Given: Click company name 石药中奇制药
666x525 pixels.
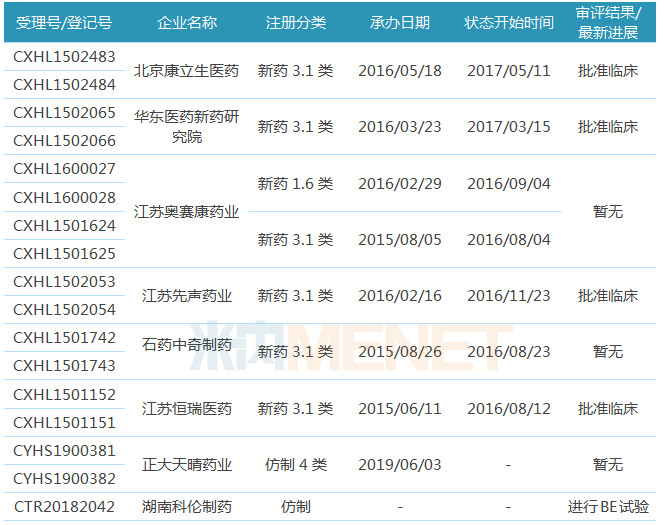Looking at the screenshot, I should pos(187,344).
